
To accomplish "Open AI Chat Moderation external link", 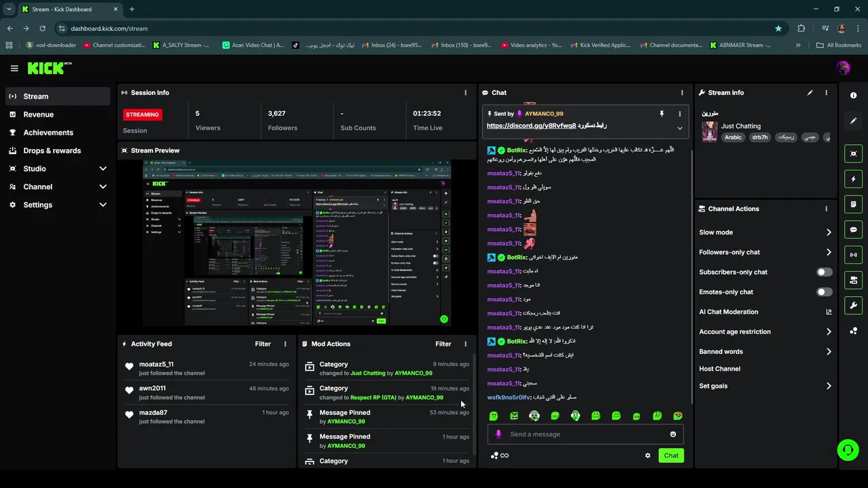I will pos(829,312).
